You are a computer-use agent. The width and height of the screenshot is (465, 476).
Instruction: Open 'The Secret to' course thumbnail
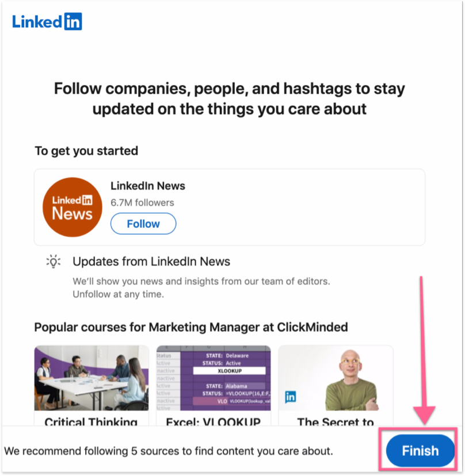point(336,378)
